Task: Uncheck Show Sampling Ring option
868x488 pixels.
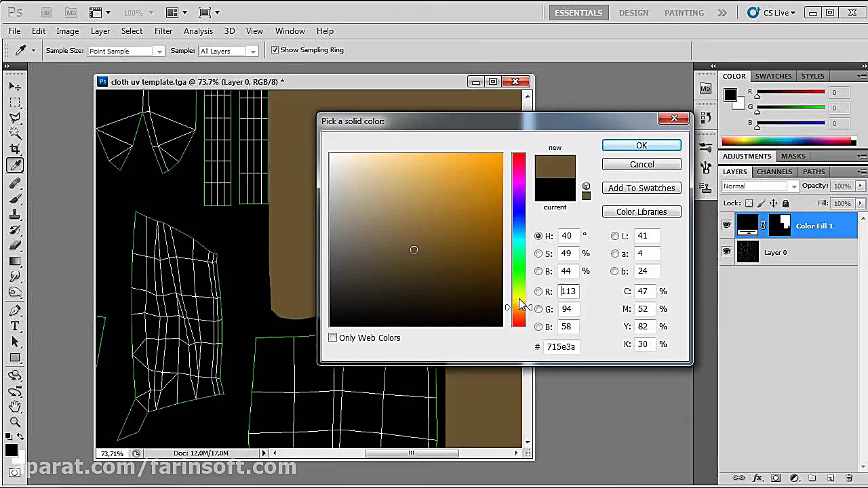Action: tap(275, 50)
